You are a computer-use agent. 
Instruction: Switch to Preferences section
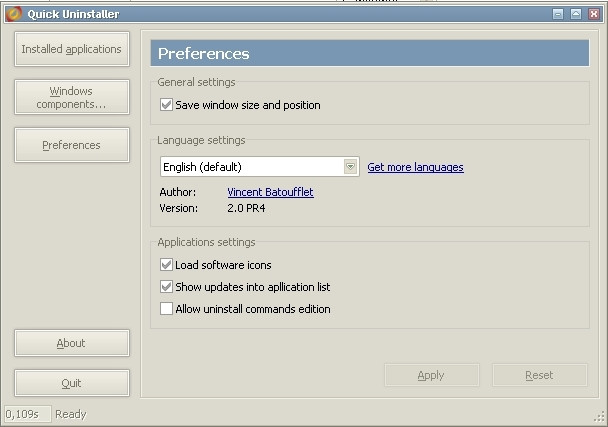point(72,145)
